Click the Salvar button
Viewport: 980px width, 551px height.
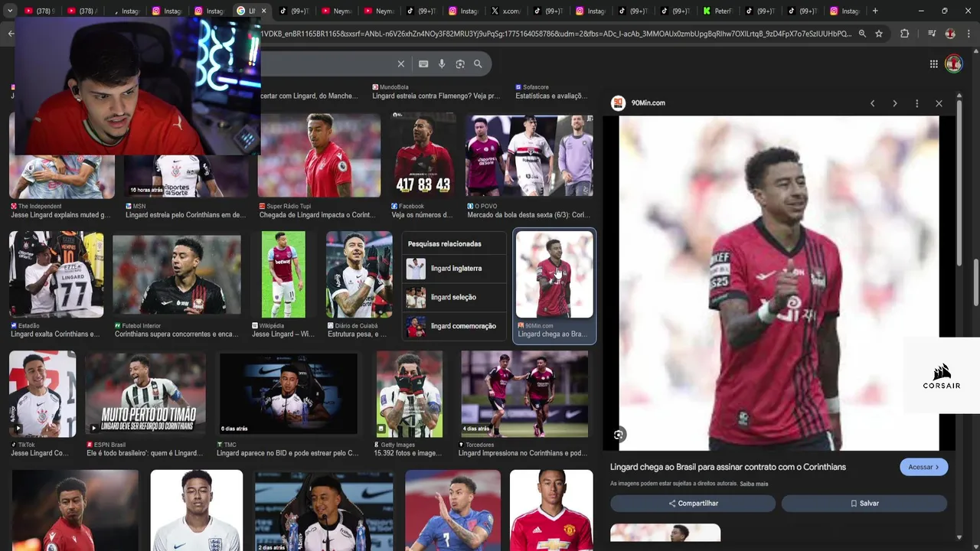point(864,504)
